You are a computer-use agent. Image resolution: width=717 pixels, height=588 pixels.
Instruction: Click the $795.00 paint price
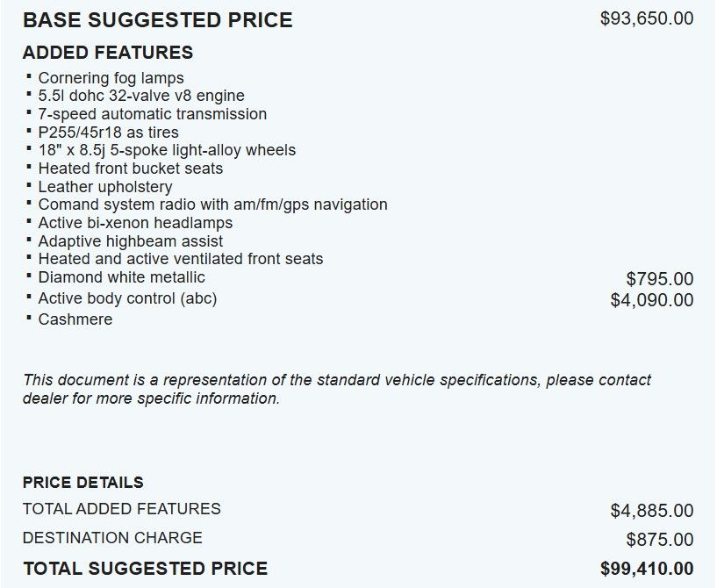click(659, 279)
